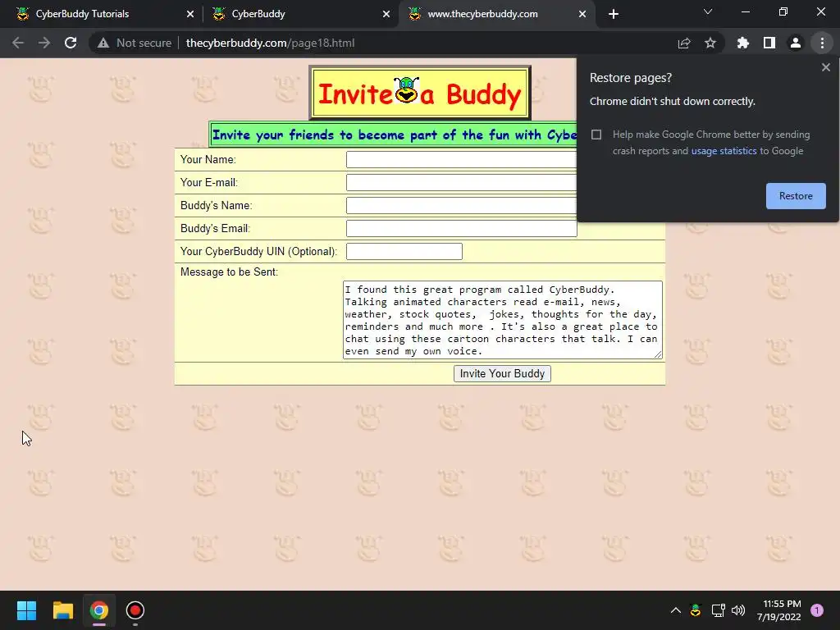840x630 pixels.
Task: Click the Your CyberBuddy UIN label
Action: (258, 251)
